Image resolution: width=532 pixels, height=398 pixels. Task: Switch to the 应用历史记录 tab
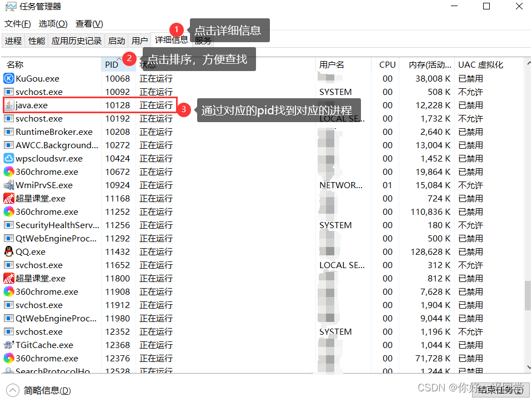pos(77,41)
